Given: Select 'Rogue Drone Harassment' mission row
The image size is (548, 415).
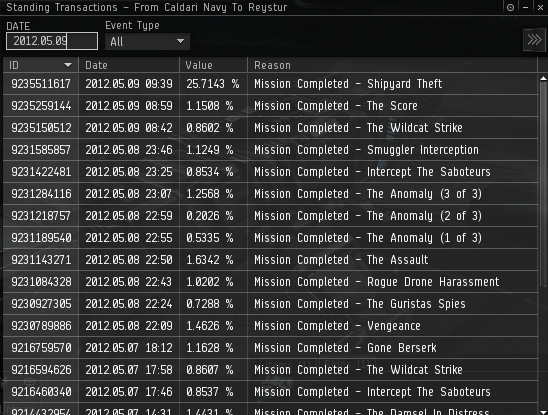Looking at the screenshot, I should (270, 282).
